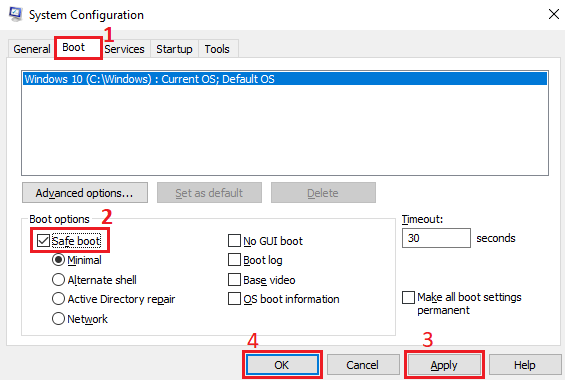This screenshot has height=380, width=565.
Task: Select Active Directory repair option
Action: [58, 299]
